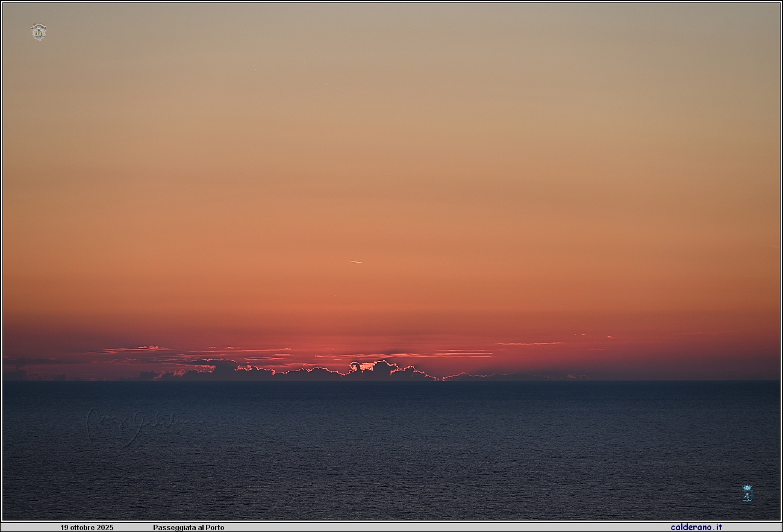Open the calderano.it website link

point(696,527)
